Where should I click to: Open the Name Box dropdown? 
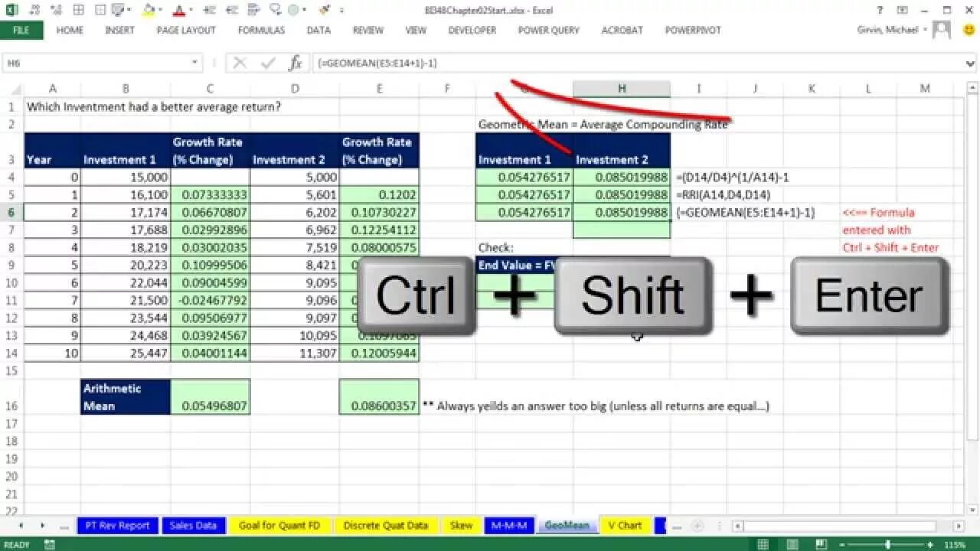[x=195, y=64]
